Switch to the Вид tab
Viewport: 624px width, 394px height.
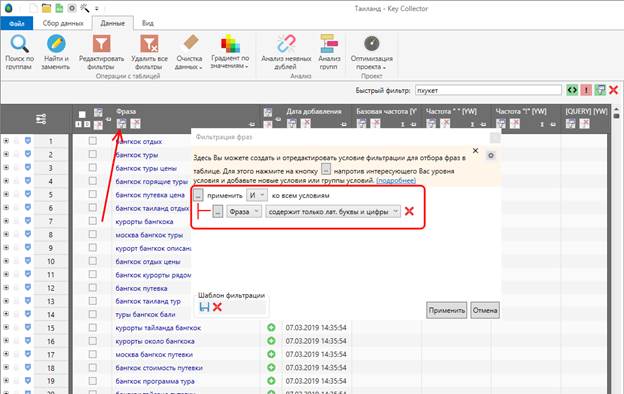148,23
